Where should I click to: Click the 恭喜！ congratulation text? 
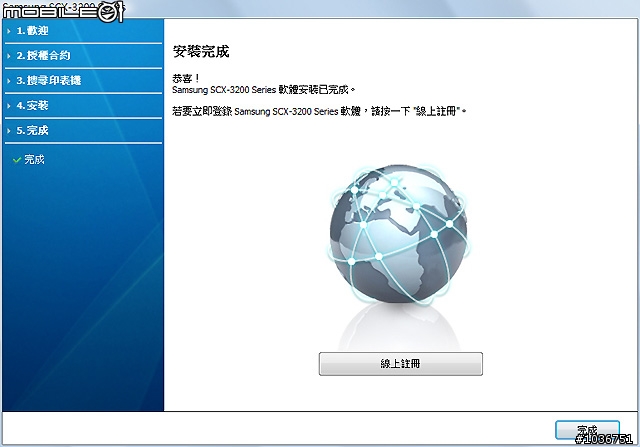pos(186,78)
